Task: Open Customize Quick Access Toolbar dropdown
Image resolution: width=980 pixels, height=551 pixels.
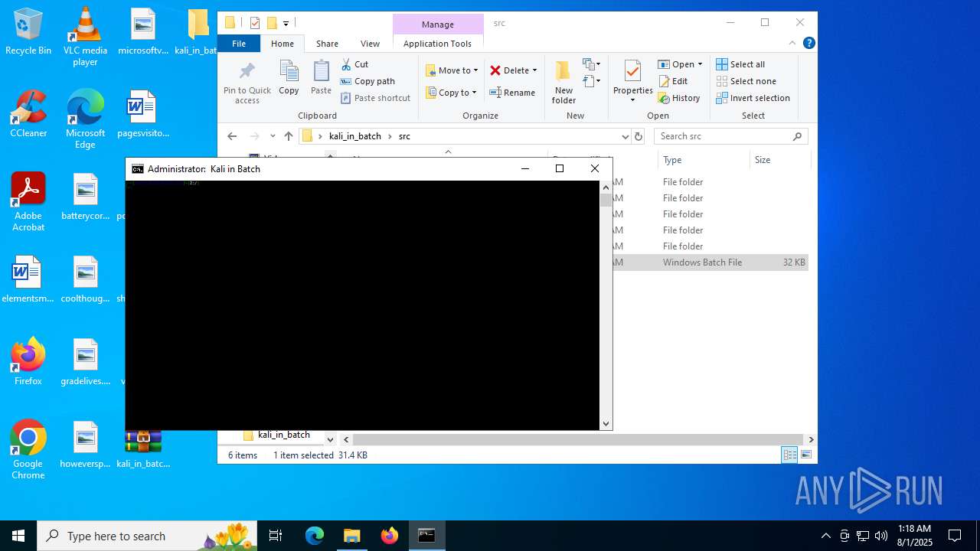Action: coord(286,24)
